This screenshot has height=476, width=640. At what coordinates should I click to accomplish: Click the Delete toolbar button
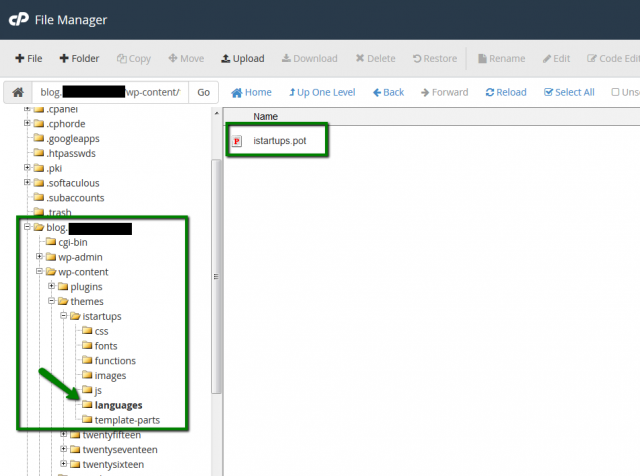376,58
